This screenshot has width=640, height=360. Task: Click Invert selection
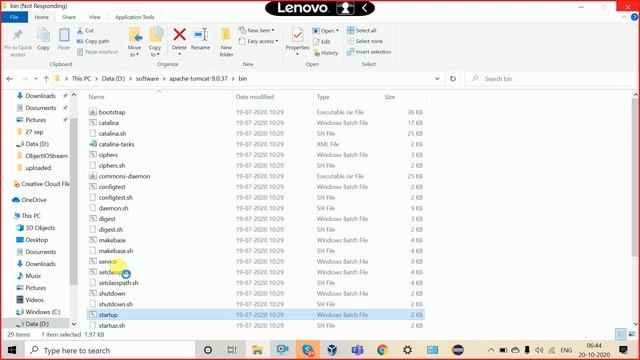[x=369, y=52]
